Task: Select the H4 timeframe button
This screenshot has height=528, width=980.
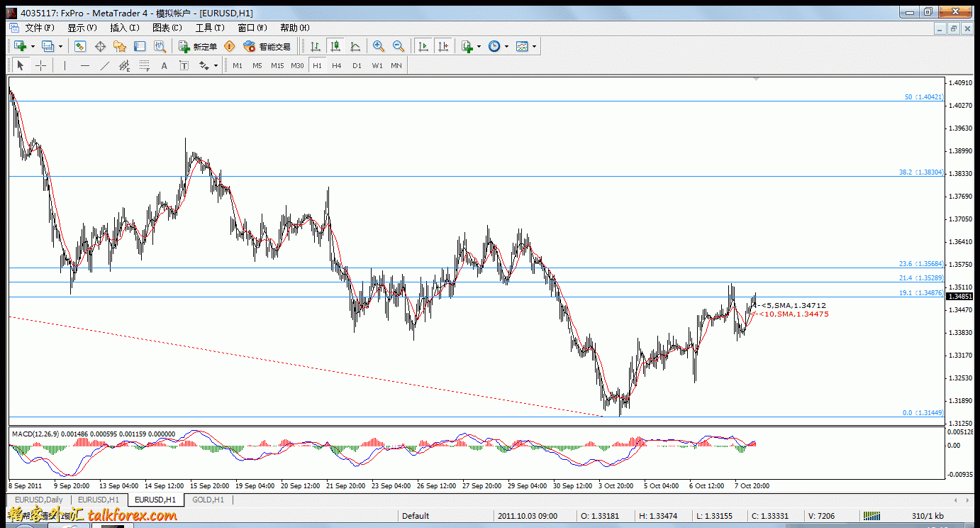Action: 337,65
